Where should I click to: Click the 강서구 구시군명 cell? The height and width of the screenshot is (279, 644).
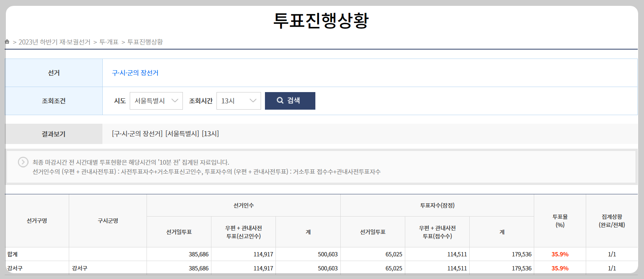[x=80, y=268]
